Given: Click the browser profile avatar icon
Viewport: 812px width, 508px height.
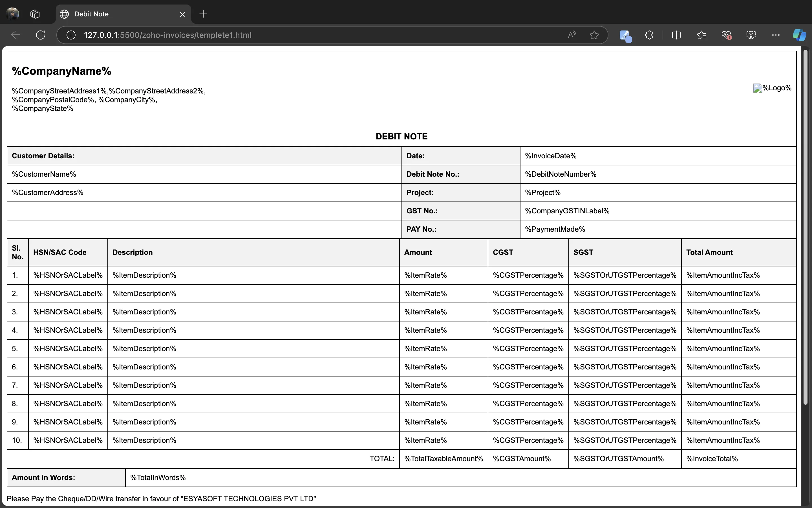Looking at the screenshot, I should (13, 14).
